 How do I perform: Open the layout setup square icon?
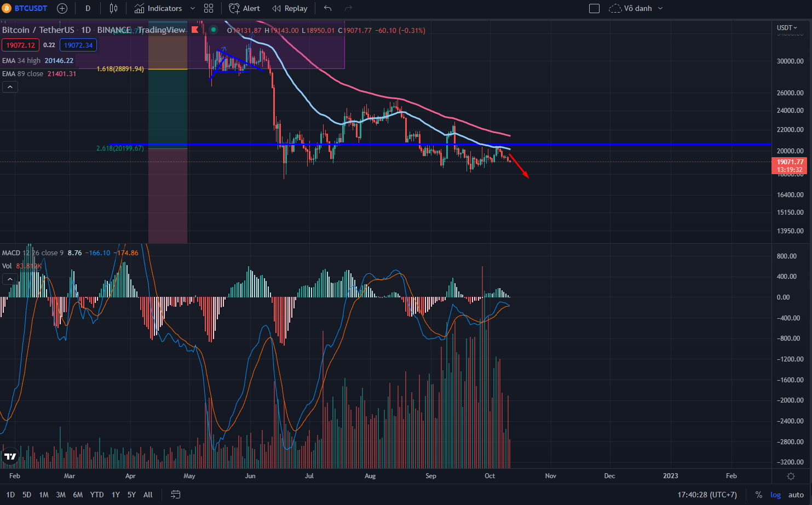[594, 8]
